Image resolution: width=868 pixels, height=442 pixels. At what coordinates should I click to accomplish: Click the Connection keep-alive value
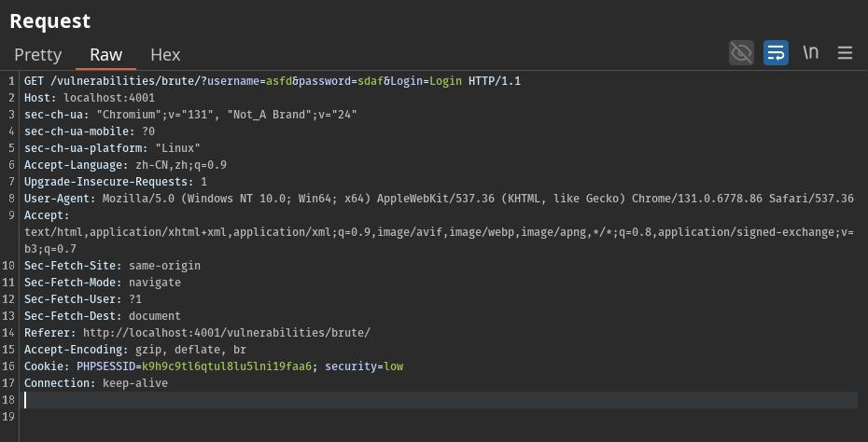[x=135, y=383]
